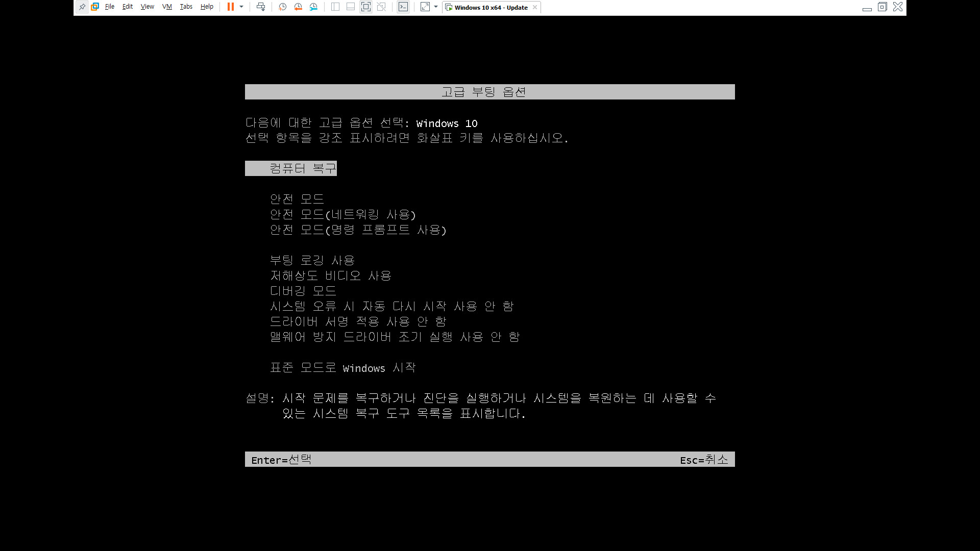Open the File menu
Image resolution: width=980 pixels, height=551 pixels.
pos(110,7)
